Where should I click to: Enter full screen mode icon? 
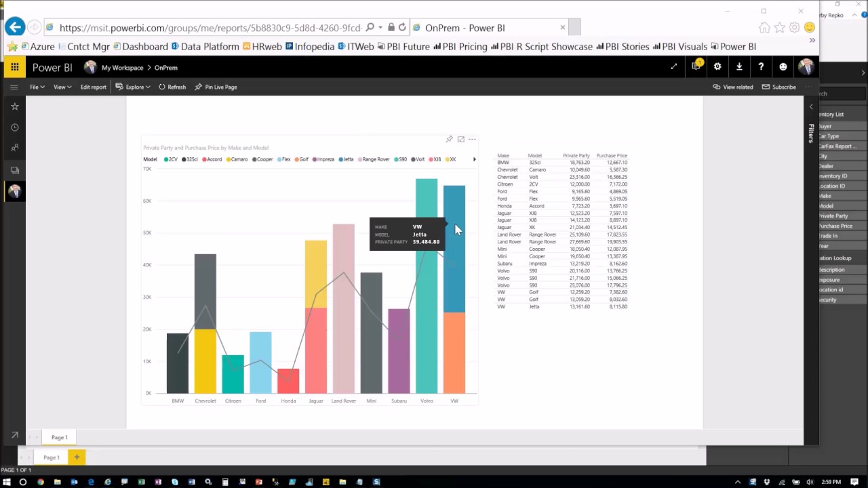[673, 66]
